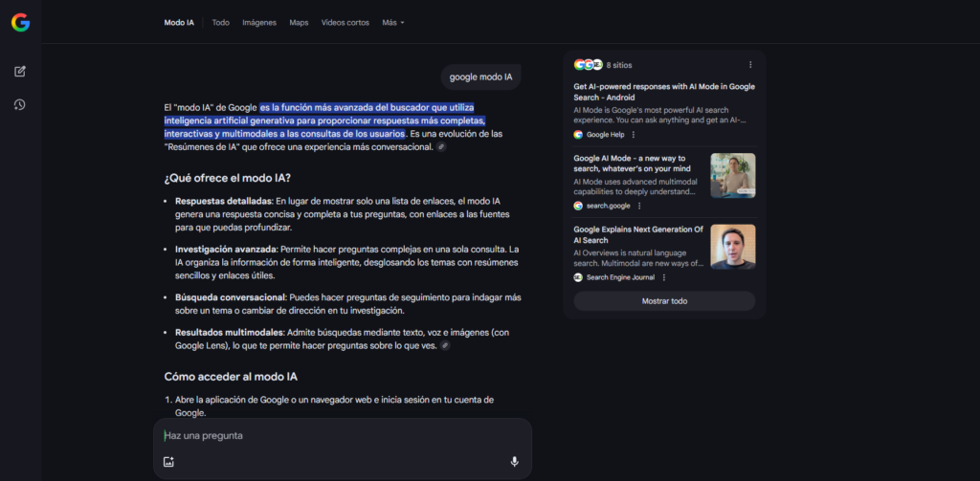Viewport: 980px width, 481px height.
Task: Open the options menu next to search.google
Action: tap(639, 206)
